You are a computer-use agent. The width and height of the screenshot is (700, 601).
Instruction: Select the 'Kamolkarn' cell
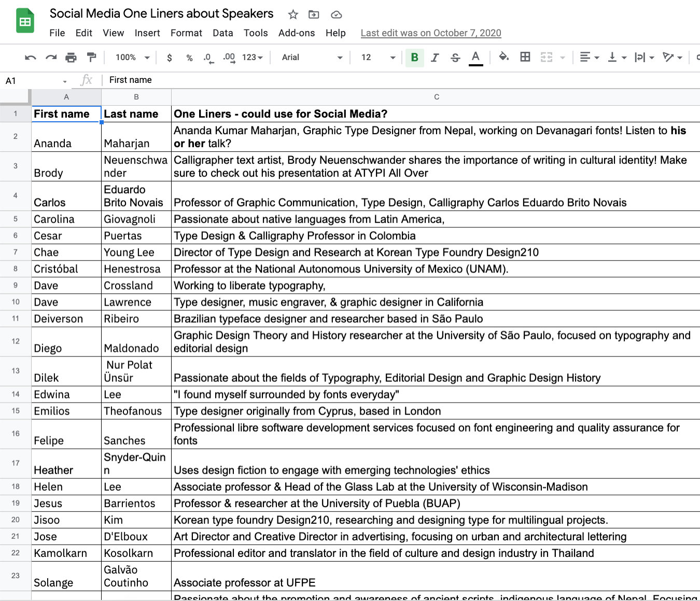(x=66, y=553)
